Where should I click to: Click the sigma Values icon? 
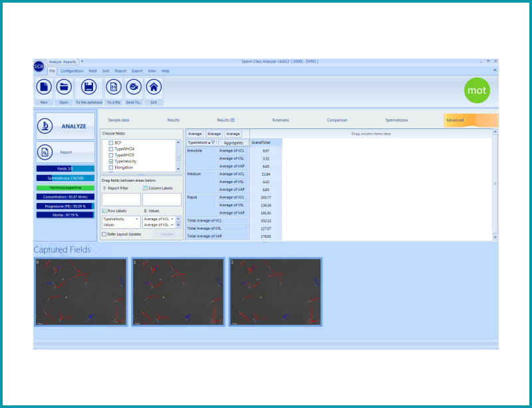[x=145, y=211]
